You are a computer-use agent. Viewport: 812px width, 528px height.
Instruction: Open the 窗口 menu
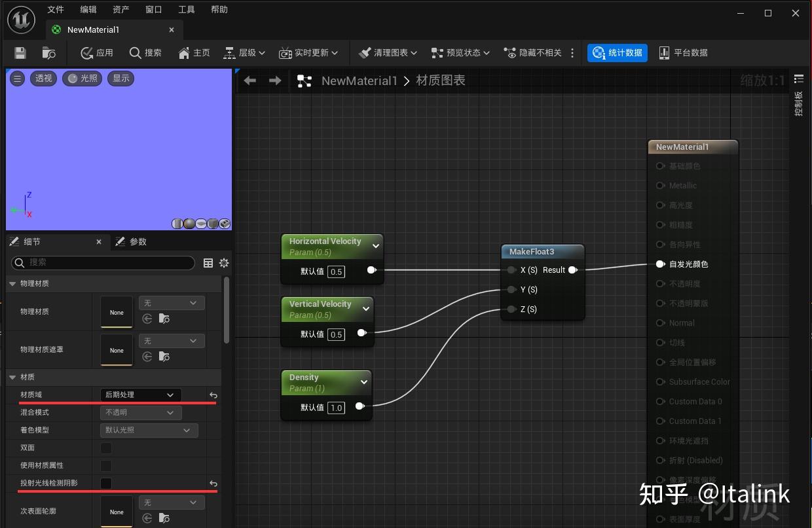pyautogui.click(x=153, y=9)
